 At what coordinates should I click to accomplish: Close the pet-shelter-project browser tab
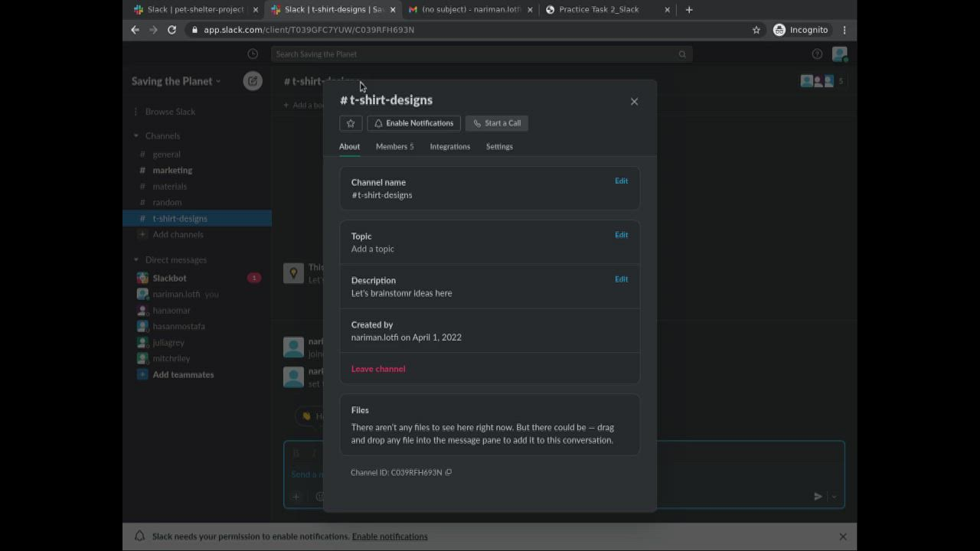click(x=255, y=10)
